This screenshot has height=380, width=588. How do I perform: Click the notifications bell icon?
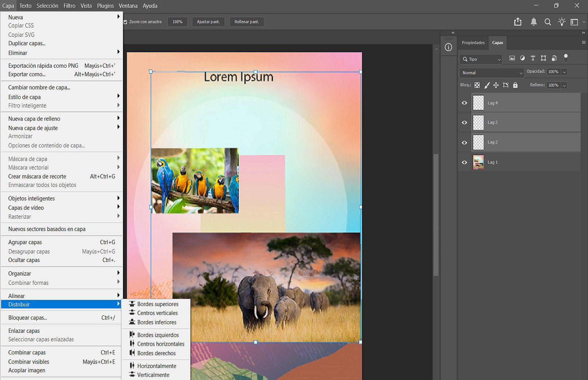click(534, 22)
